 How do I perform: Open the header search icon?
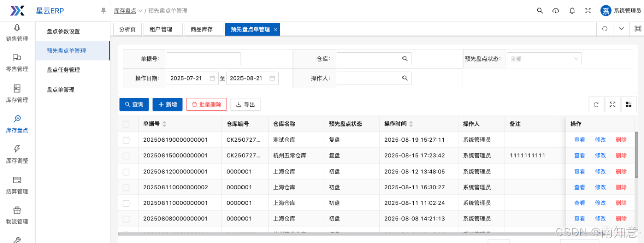[x=540, y=10]
